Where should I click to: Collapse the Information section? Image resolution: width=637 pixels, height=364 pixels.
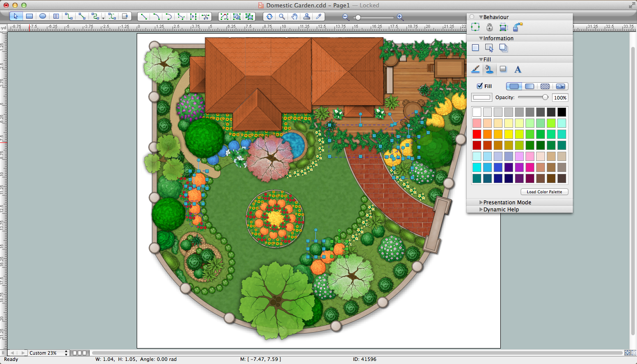[481, 38]
